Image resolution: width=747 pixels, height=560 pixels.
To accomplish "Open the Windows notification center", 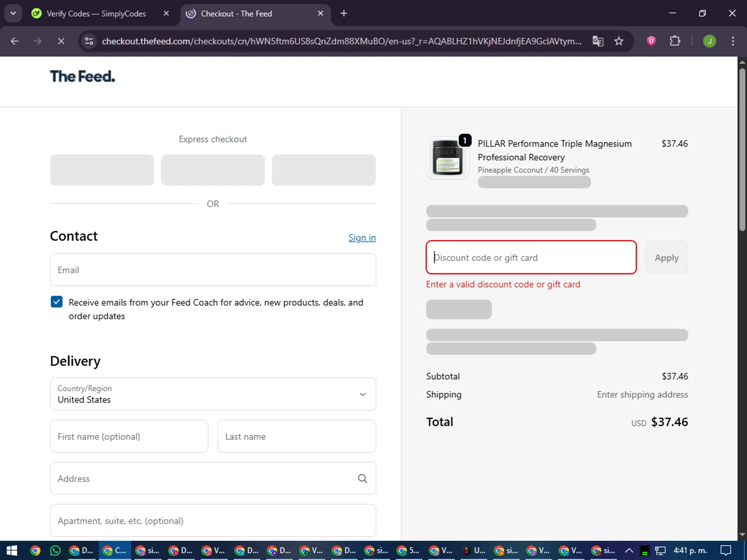I will [x=726, y=551].
